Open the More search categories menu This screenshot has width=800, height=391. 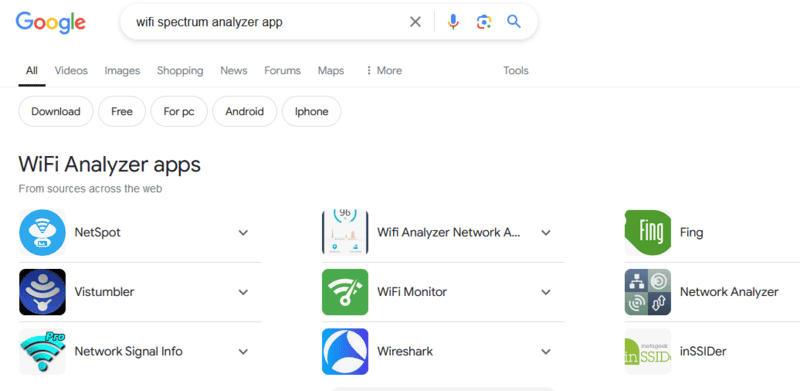(x=384, y=70)
